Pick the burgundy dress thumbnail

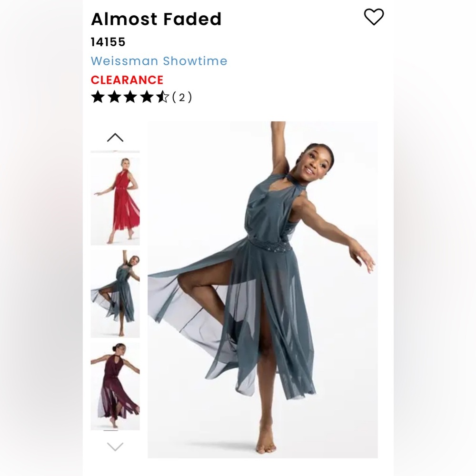click(115, 386)
